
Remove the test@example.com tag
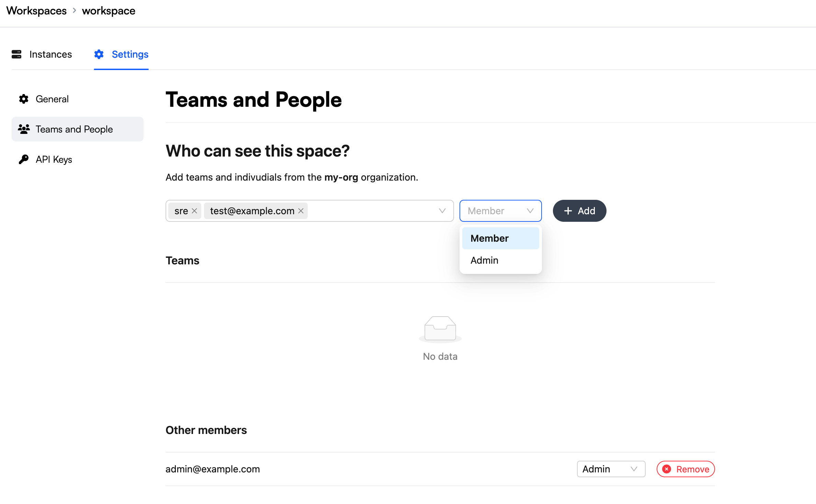[301, 211]
